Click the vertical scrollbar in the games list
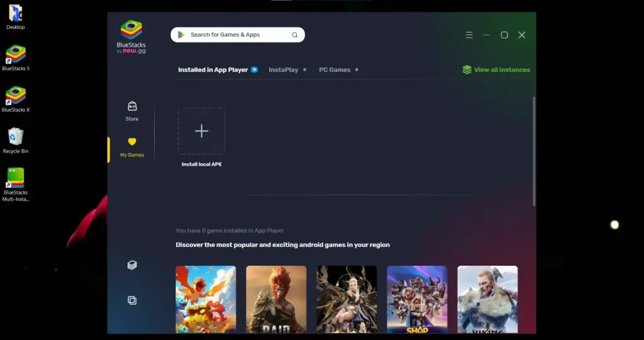Screen dimensions: 644x340 [534, 151]
